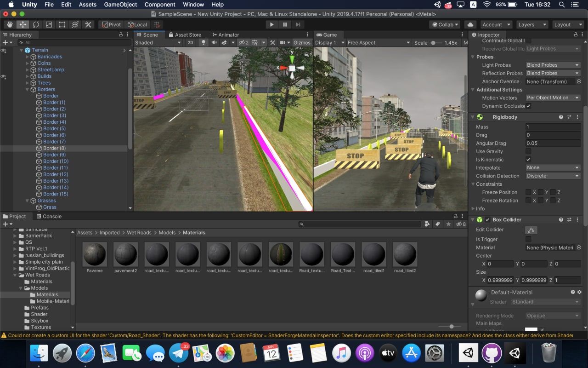The height and width of the screenshot is (368, 588).
Task: Open the Layout dropdown
Action: pos(568,24)
